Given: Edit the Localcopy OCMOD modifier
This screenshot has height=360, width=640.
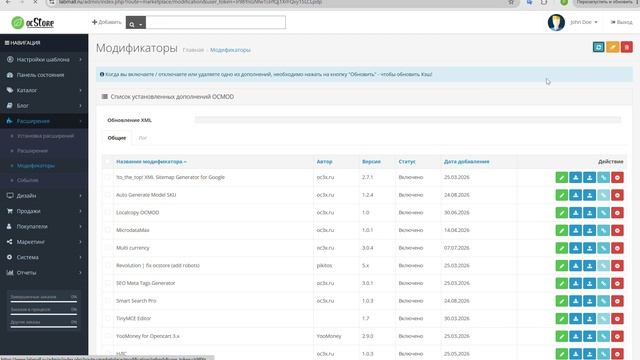Looking at the screenshot, I should (562, 213).
